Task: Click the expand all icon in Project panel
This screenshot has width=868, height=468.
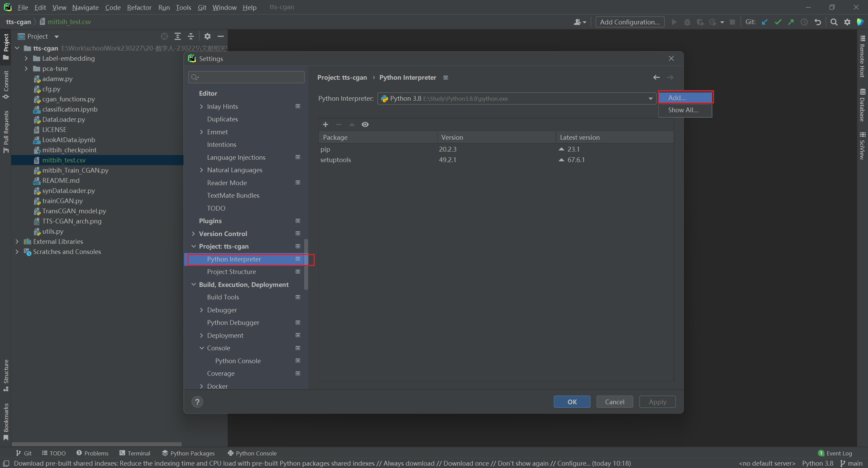Action: click(x=178, y=36)
